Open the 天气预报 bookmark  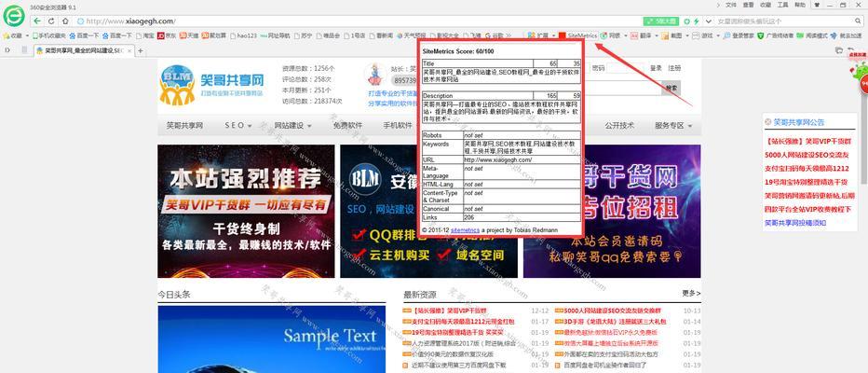tap(412, 35)
